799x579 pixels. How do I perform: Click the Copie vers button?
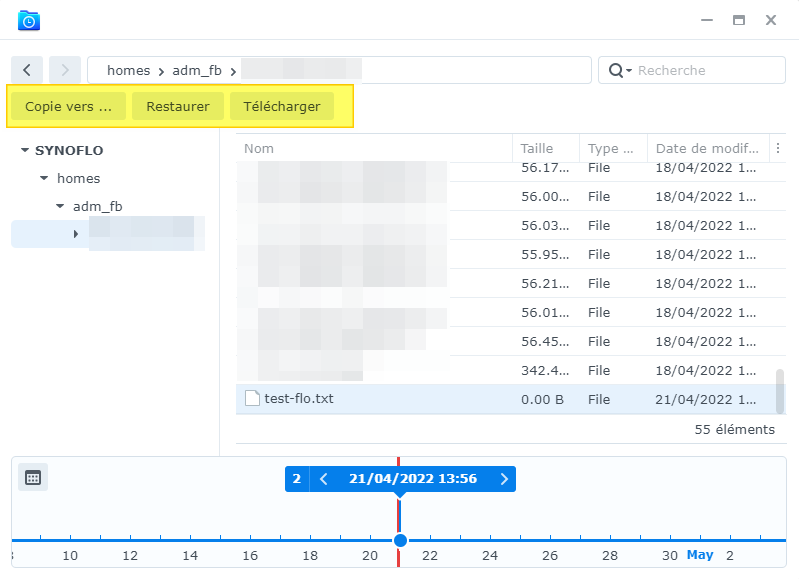(x=68, y=106)
